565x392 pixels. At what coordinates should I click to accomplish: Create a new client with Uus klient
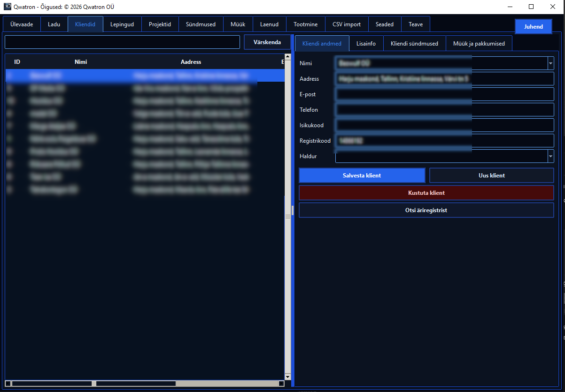tap(492, 176)
